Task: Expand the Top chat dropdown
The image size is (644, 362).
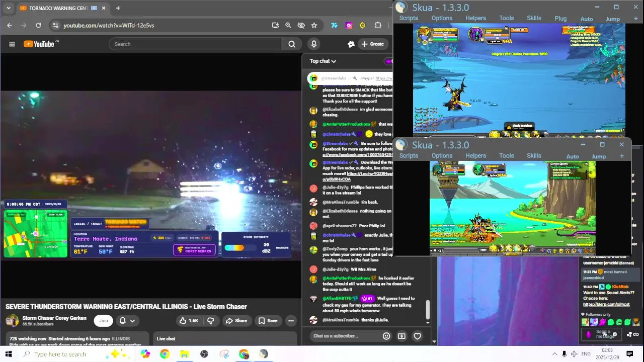Action: click(x=323, y=61)
